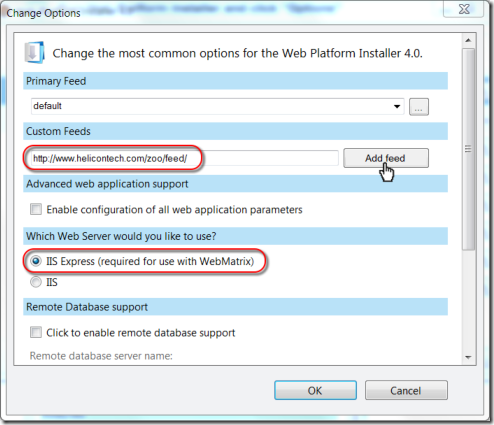Close the Change Options dialog window

[x=464, y=9]
